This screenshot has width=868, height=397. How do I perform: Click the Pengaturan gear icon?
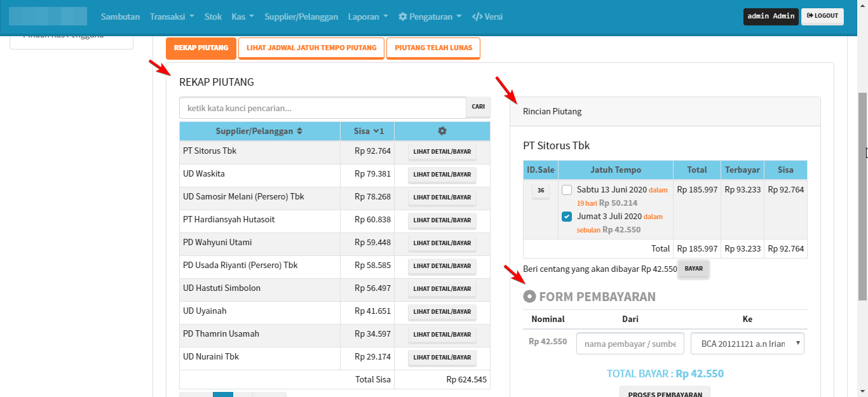[x=403, y=17]
